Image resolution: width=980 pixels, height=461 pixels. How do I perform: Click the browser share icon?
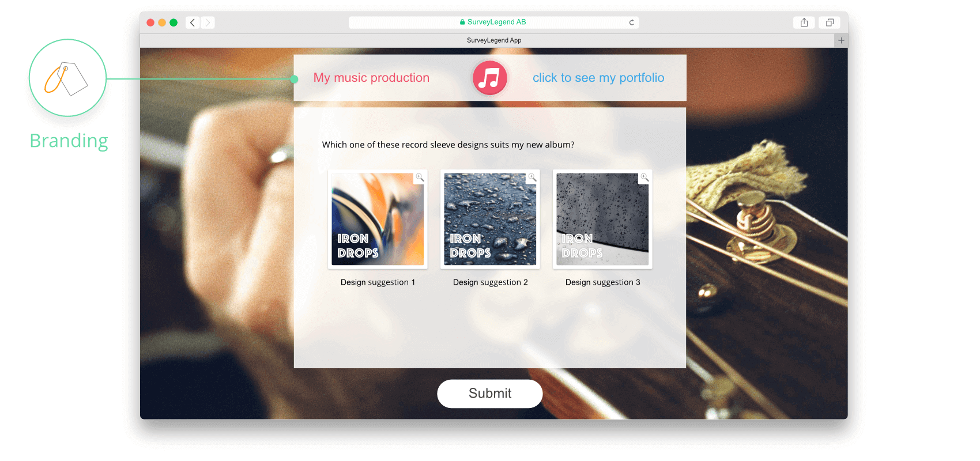click(x=804, y=22)
